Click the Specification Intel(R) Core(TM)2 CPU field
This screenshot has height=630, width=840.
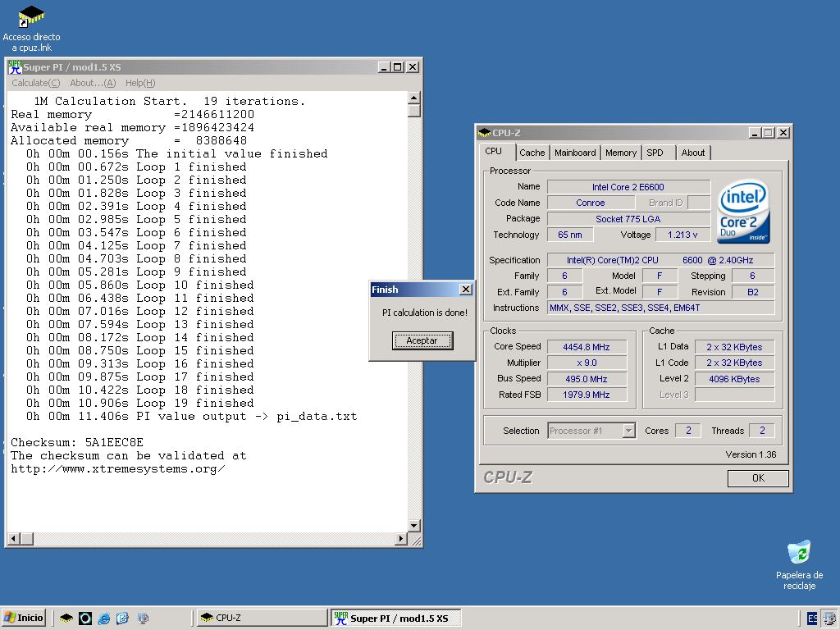coord(660,260)
